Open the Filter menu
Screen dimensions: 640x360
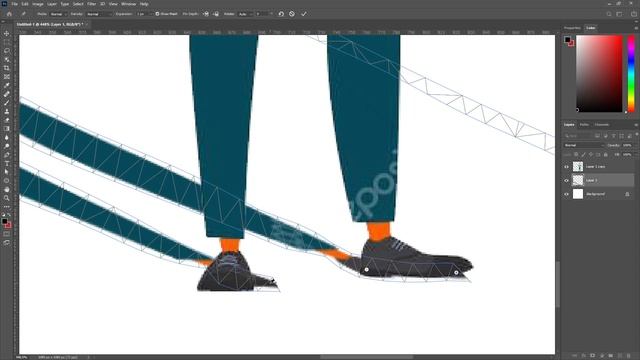point(91,4)
